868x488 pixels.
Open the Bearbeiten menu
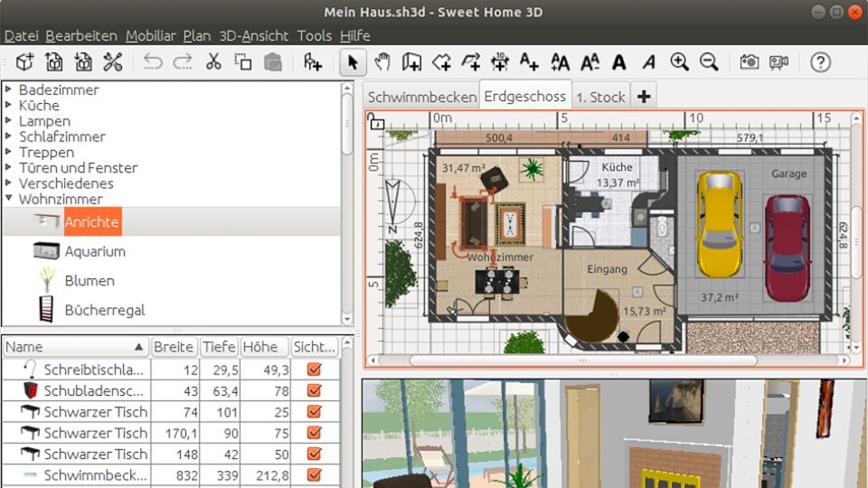pyautogui.click(x=81, y=36)
